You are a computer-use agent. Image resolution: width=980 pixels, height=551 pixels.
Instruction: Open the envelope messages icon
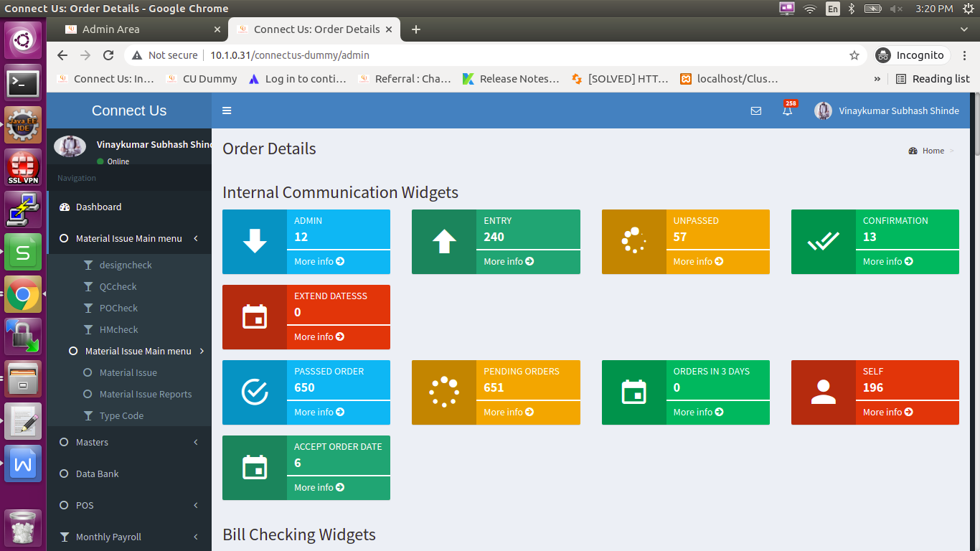tap(756, 110)
